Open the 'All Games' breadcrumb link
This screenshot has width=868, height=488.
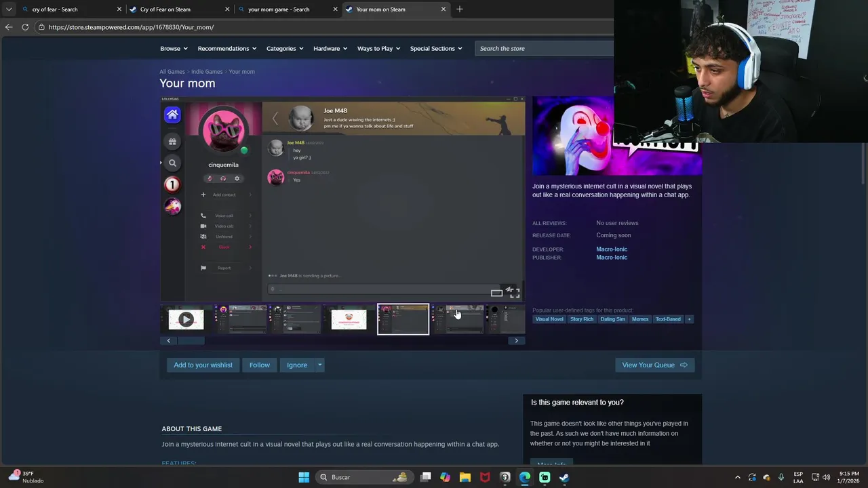[172, 72]
